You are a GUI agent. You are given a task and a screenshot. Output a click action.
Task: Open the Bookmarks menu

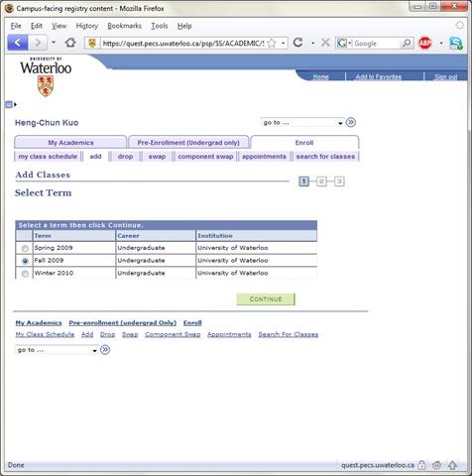[124, 26]
